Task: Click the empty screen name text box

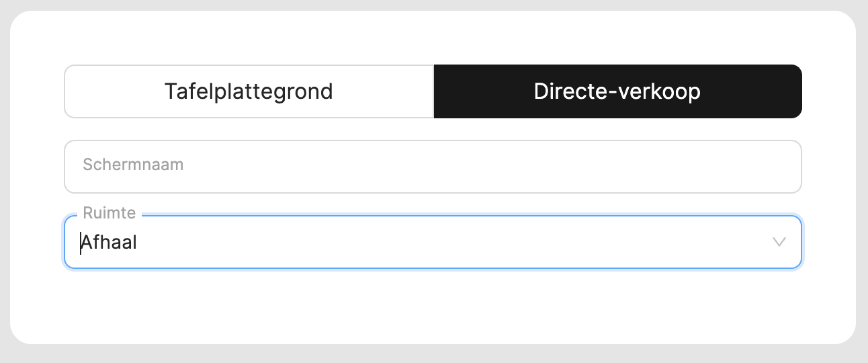Action: click(433, 166)
